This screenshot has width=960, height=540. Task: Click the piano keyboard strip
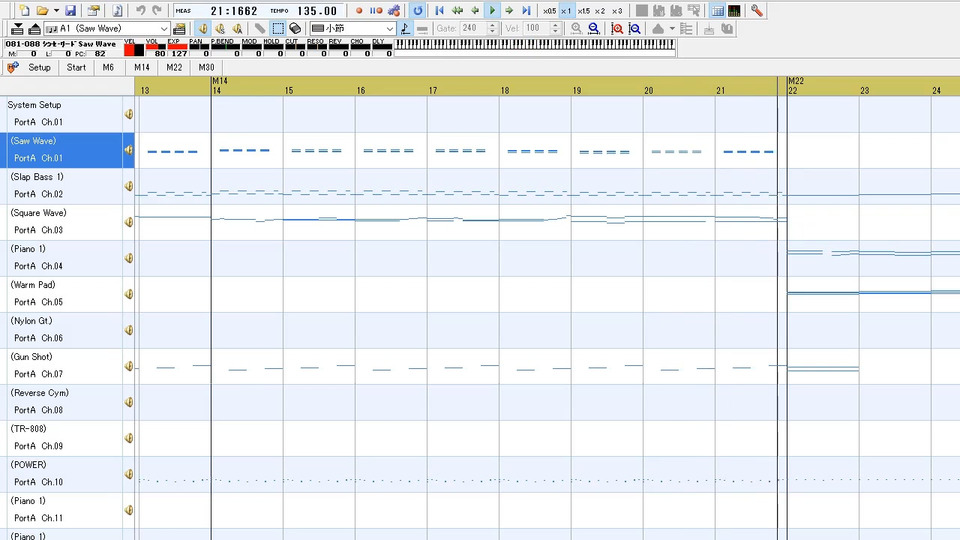point(534,44)
